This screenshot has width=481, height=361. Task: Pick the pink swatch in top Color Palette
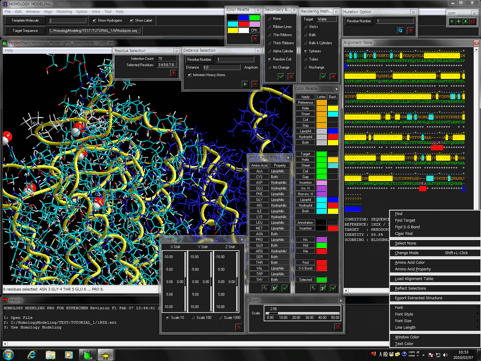tap(254, 24)
